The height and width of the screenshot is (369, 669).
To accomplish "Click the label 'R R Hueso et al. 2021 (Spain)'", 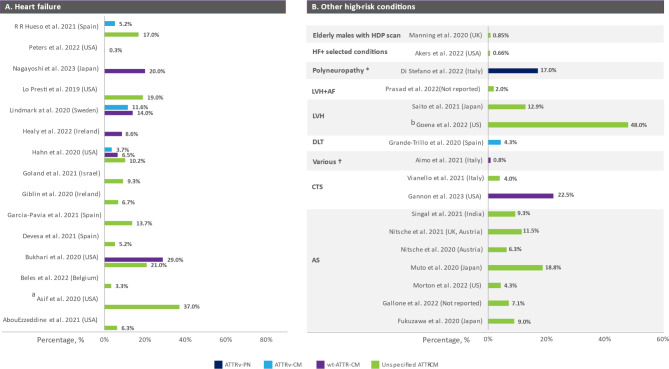I will pyautogui.click(x=56, y=26).
